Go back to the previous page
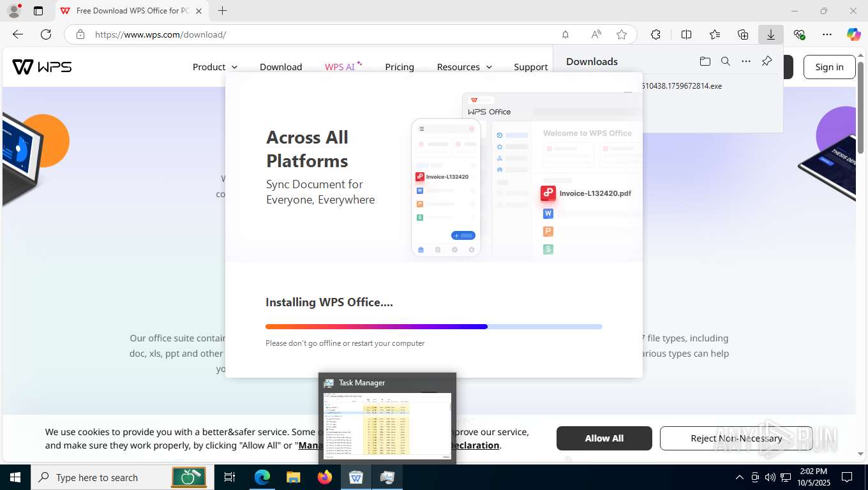The width and height of the screenshot is (868, 490). point(18,34)
